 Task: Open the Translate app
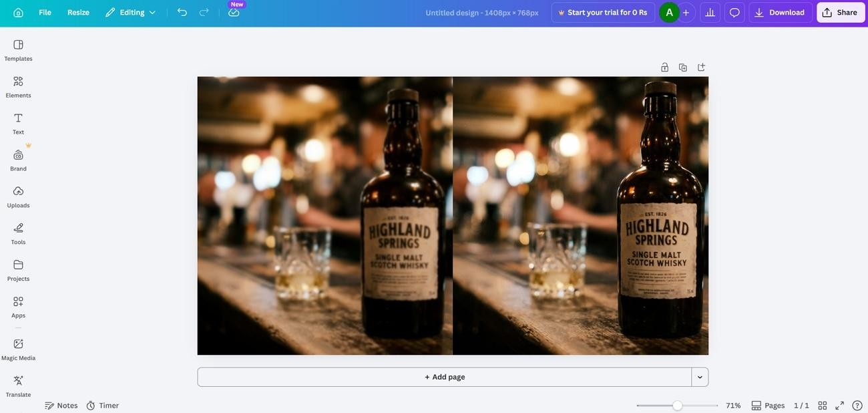(x=18, y=386)
